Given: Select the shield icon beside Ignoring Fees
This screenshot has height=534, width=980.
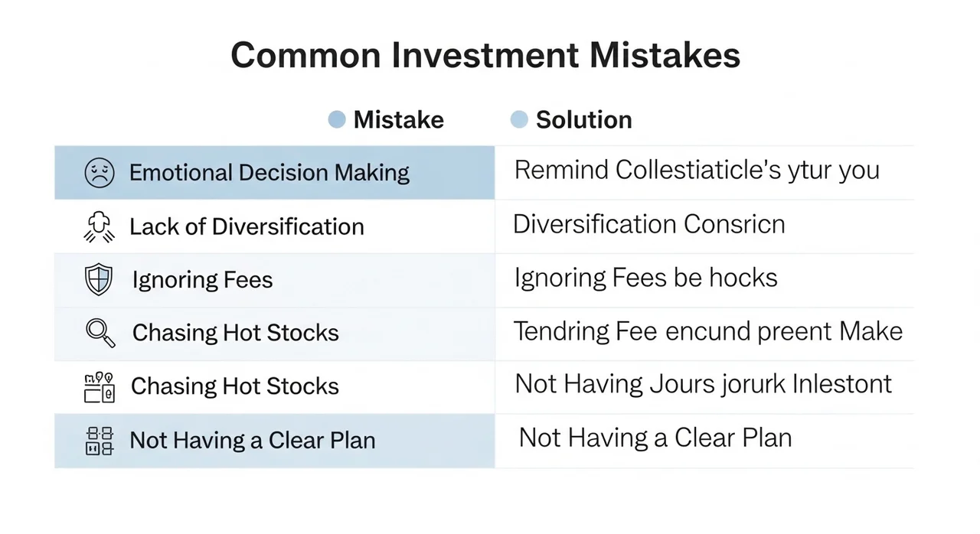Looking at the screenshot, I should 99,280.
